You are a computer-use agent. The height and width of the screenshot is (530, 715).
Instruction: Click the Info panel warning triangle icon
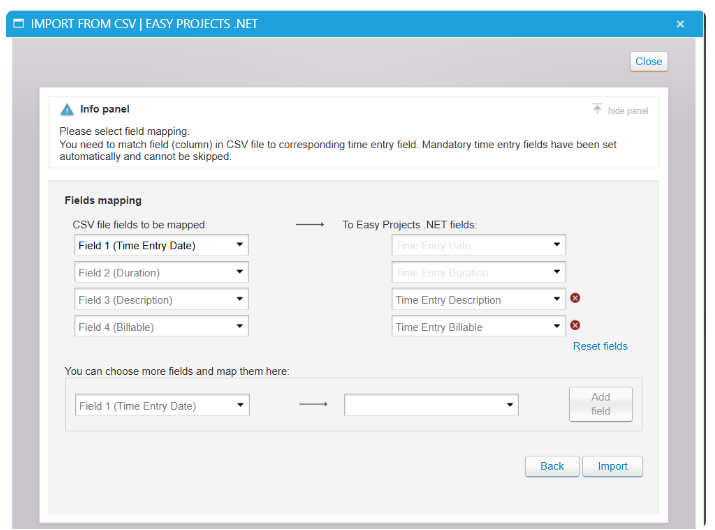67,109
